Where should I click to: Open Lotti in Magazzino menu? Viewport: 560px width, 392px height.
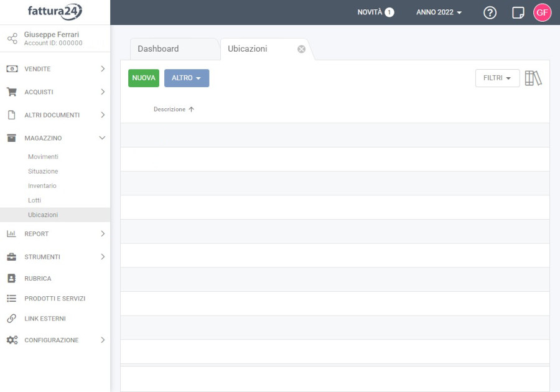click(x=34, y=200)
